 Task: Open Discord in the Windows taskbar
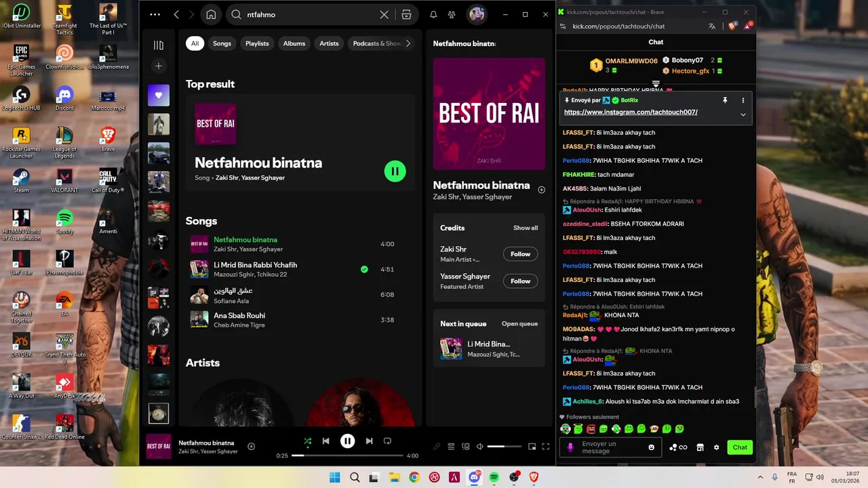point(474,477)
